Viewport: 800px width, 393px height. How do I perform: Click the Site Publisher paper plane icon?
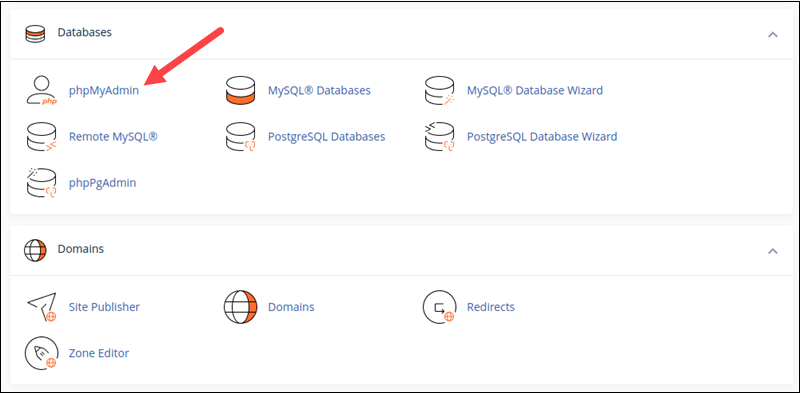pyautogui.click(x=41, y=307)
